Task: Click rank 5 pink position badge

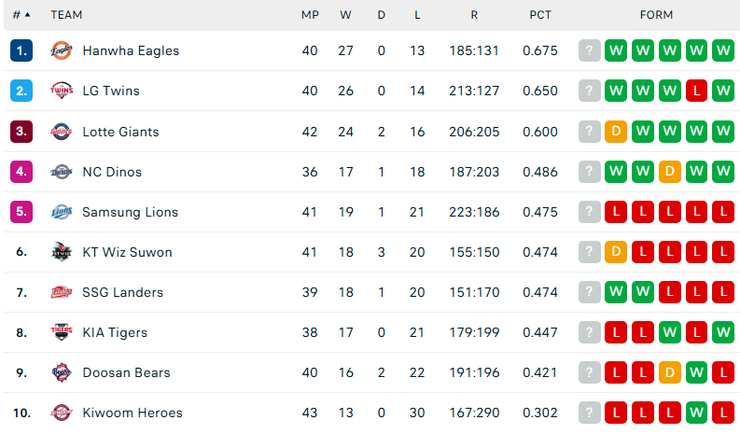Action: point(22,212)
